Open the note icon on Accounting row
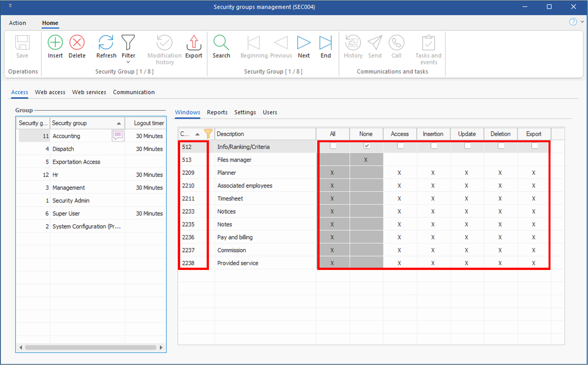Image resolution: width=588 pixels, height=365 pixels. [x=118, y=135]
